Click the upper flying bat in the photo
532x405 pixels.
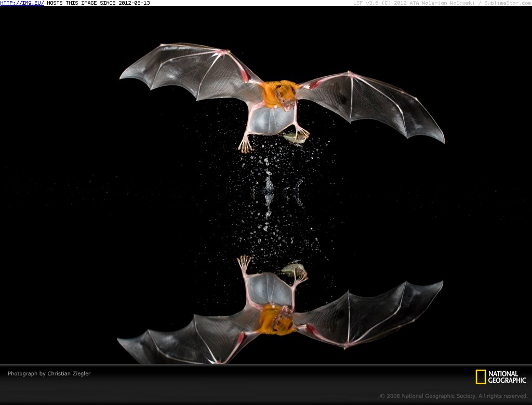(282, 98)
